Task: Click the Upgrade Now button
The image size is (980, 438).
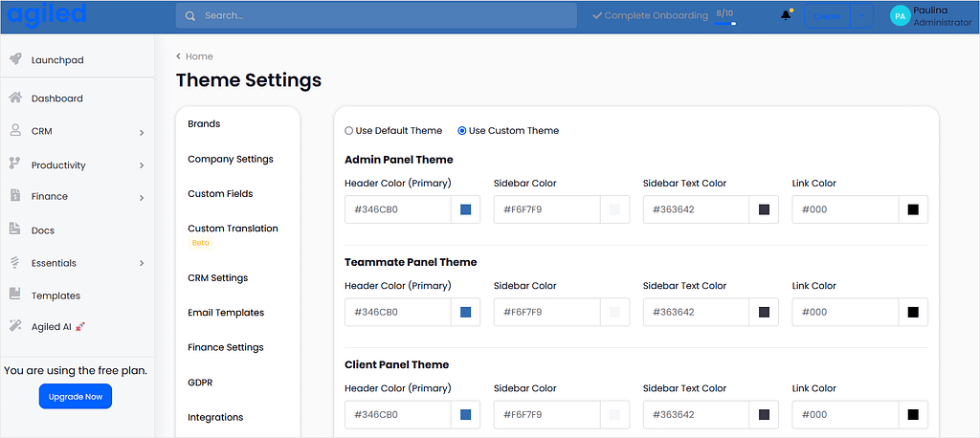Action: 75,396
